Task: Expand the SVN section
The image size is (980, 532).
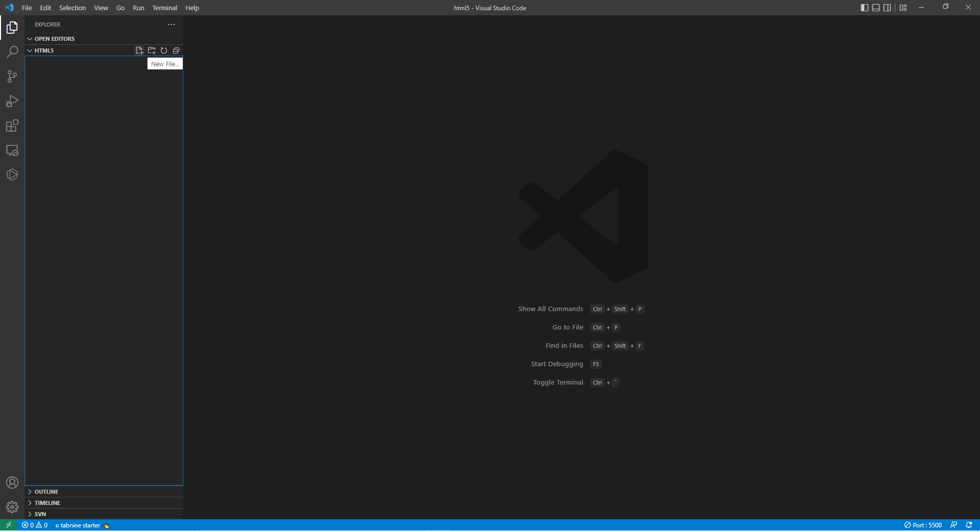Action: point(104,514)
